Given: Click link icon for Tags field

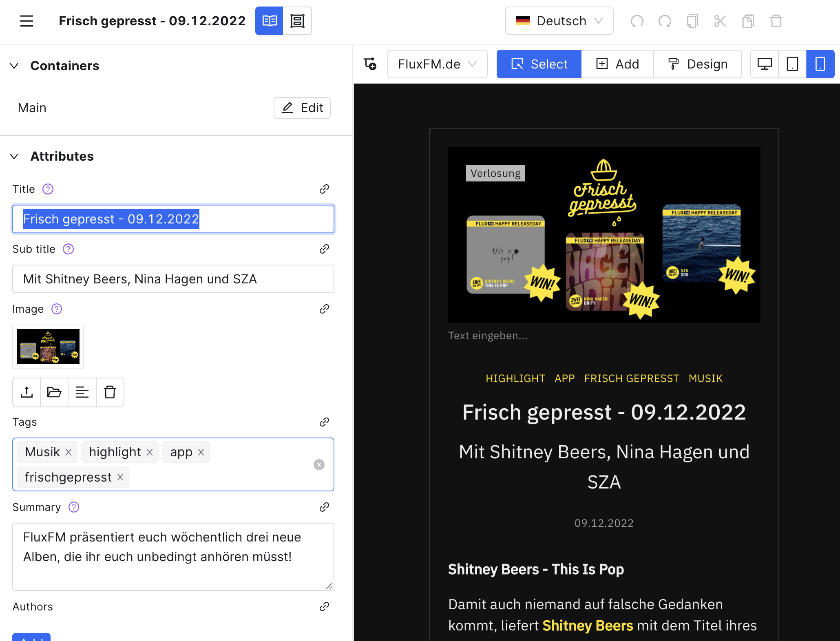Looking at the screenshot, I should (x=324, y=422).
